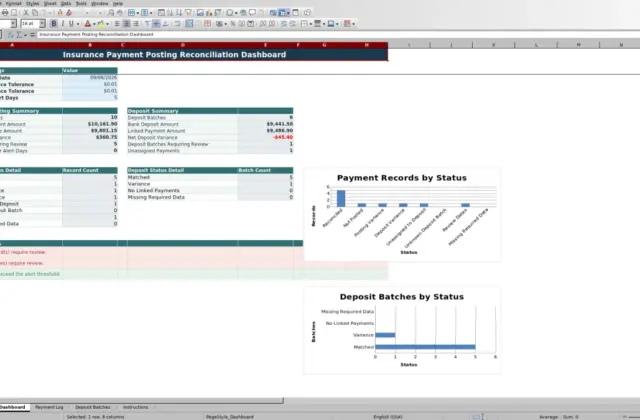Open the underline style dropdown arrow

click(x=78, y=24)
